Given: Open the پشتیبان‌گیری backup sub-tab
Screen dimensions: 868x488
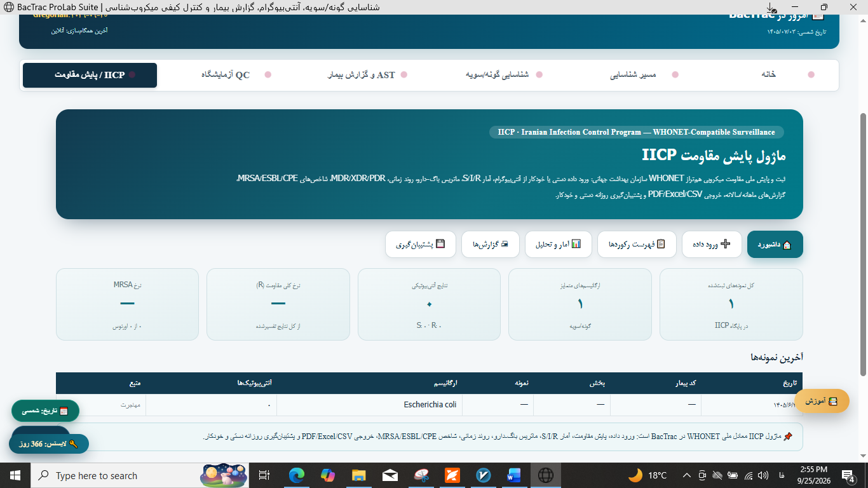Looking at the screenshot, I should [421, 245].
